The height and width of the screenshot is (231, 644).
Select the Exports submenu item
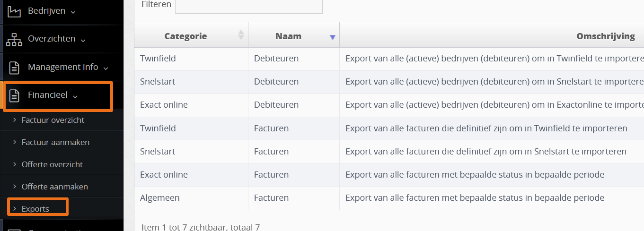point(35,209)
